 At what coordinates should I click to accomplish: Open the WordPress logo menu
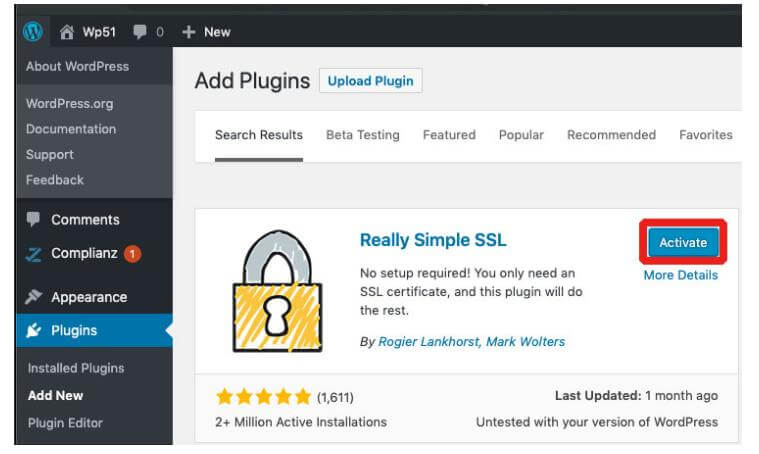[33, 32]
